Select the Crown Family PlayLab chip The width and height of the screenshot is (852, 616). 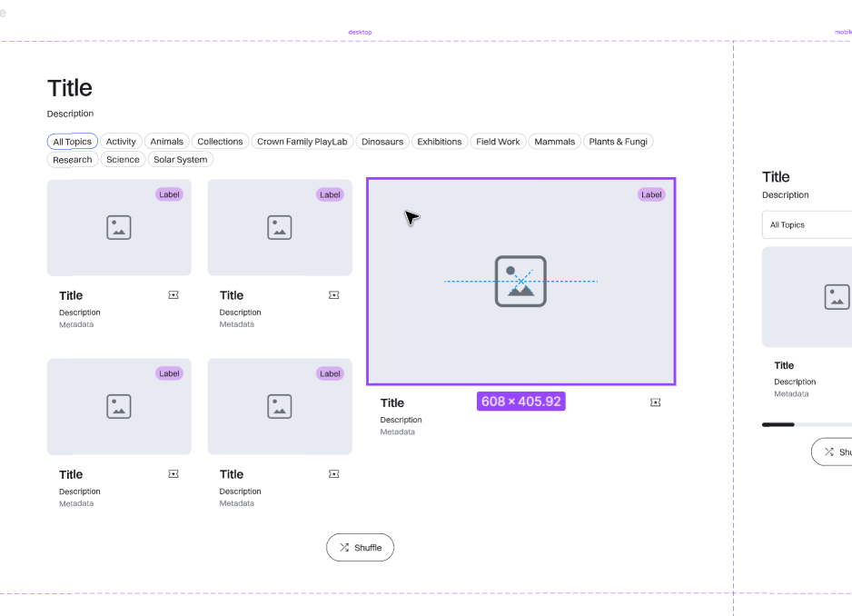point(302,142)
